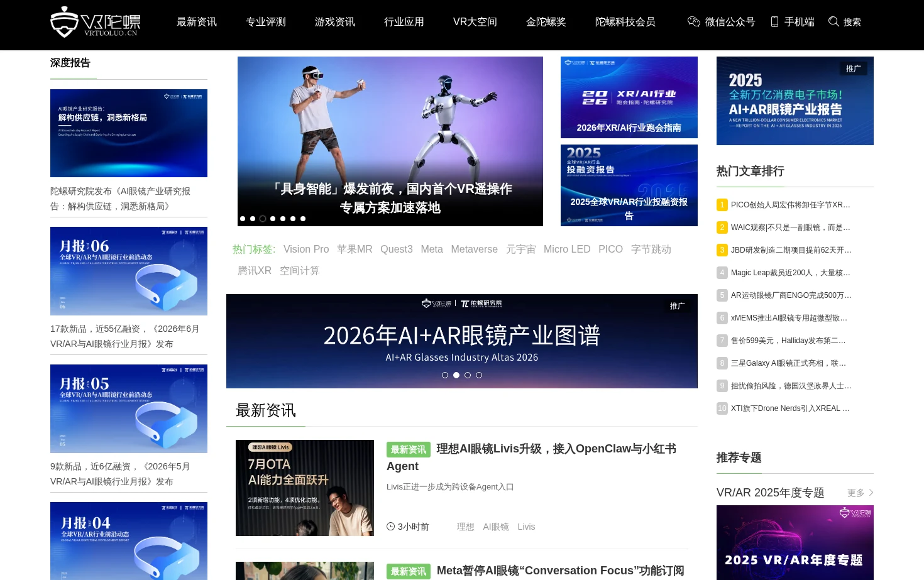
Task: Click the Livis article tag
Action: (527, 527)
